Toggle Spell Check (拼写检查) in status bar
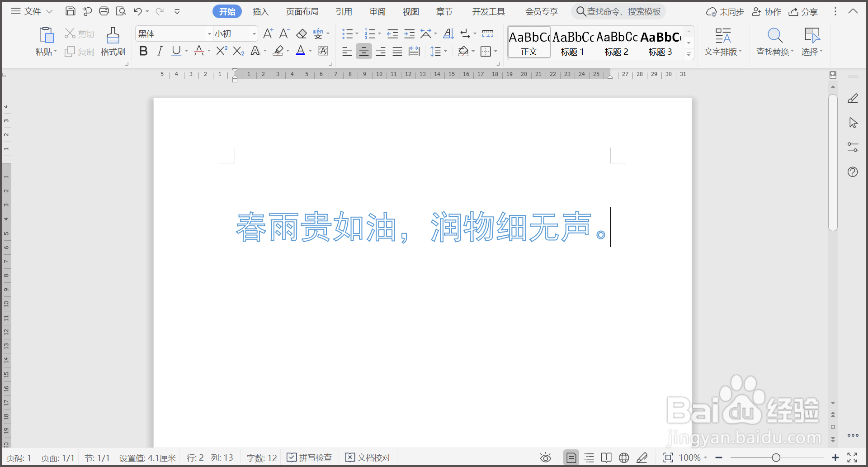 click(x=310, y=458)
